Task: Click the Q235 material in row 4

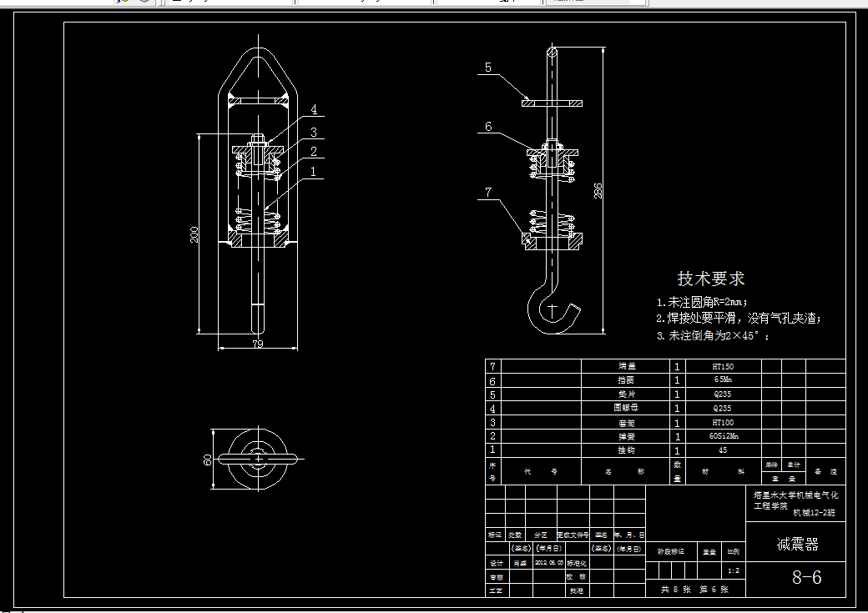Action: 723,409
